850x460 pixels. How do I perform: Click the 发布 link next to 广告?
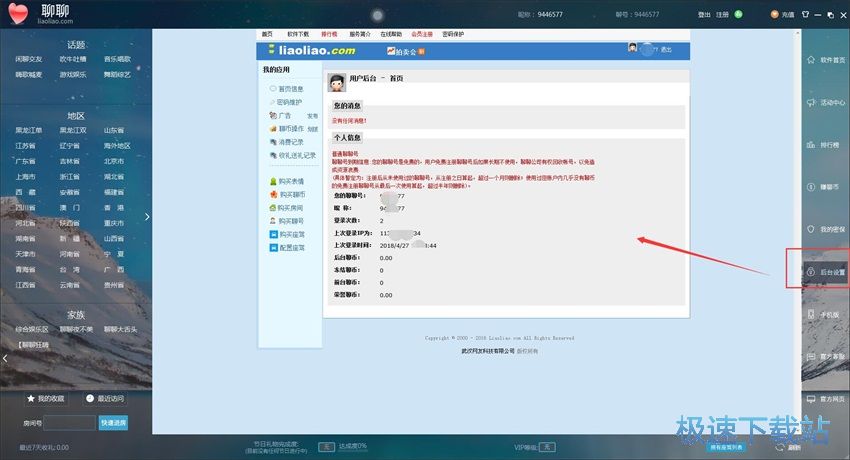click(x=312, y=116)
